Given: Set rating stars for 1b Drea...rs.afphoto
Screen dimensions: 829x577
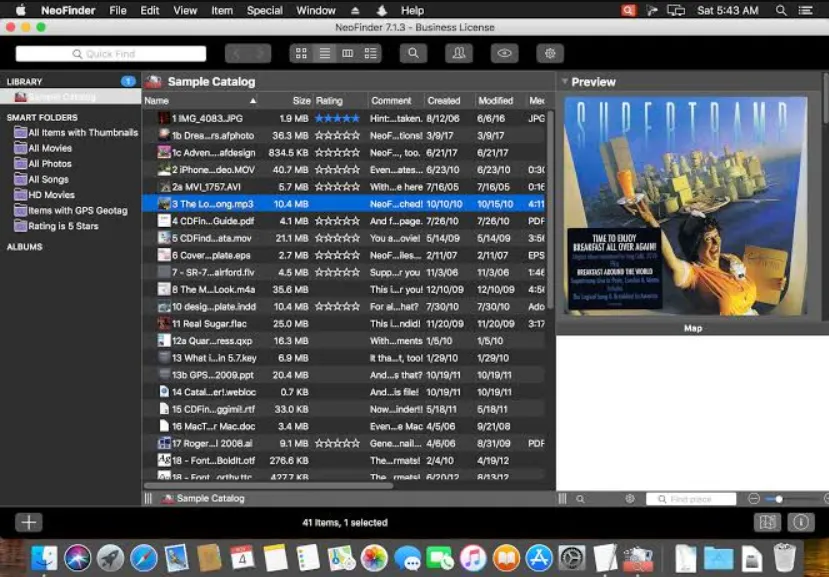Looking at the screenshot, I should click(337, 135).
